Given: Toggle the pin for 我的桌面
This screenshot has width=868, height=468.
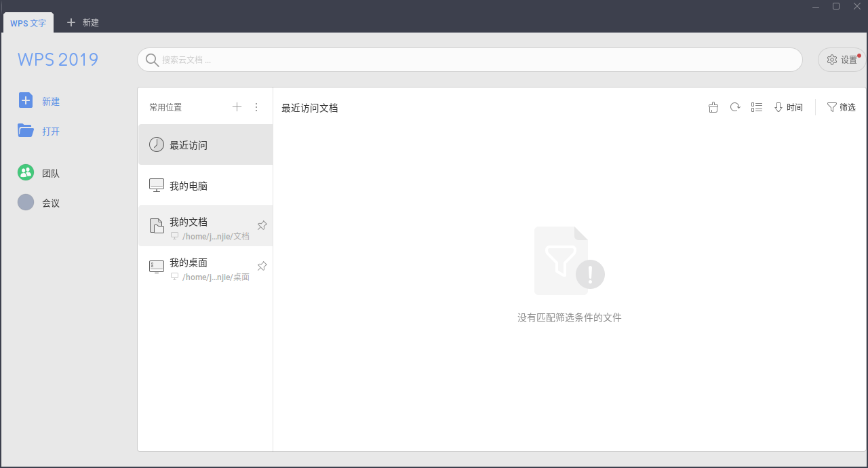Looking at the screenshot, I should 262,266.
